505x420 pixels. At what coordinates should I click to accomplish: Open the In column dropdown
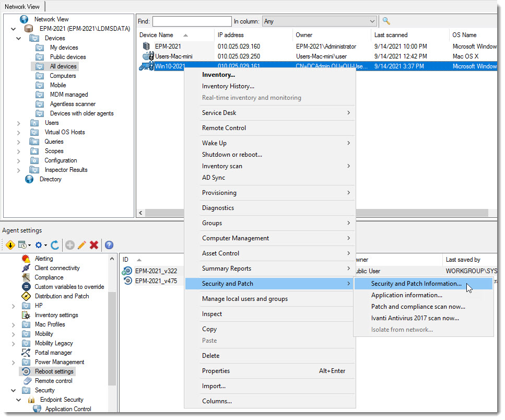(x=371, y=21)
